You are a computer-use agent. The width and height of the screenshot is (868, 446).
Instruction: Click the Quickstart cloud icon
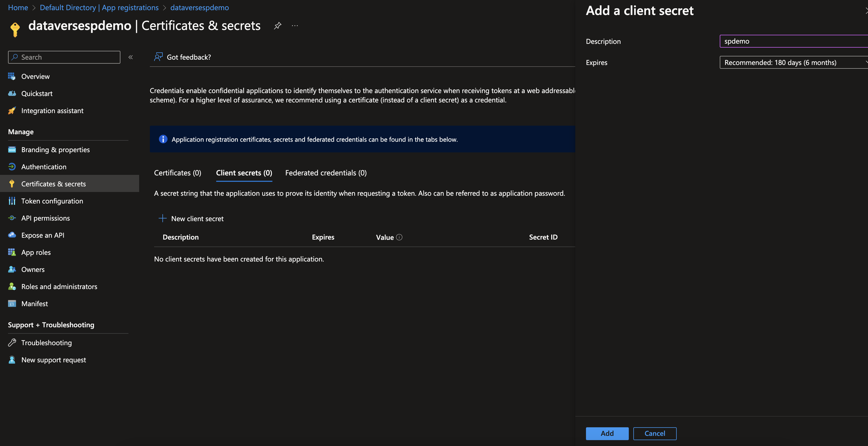pyautogui.click(x=12, y=94)
